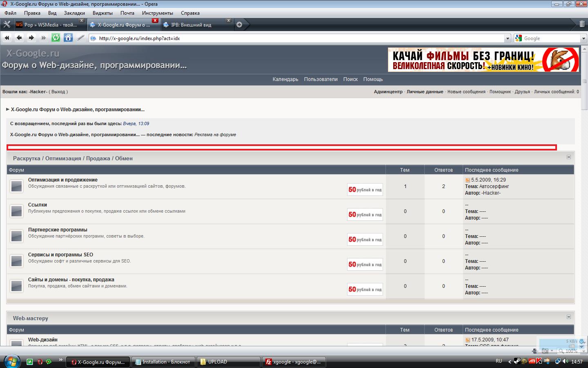Image resolution: width=588 pixels, height=368 pixels.
Task: Open the Админцентр link
Action: pyautogui.click(x=388, y=92)
